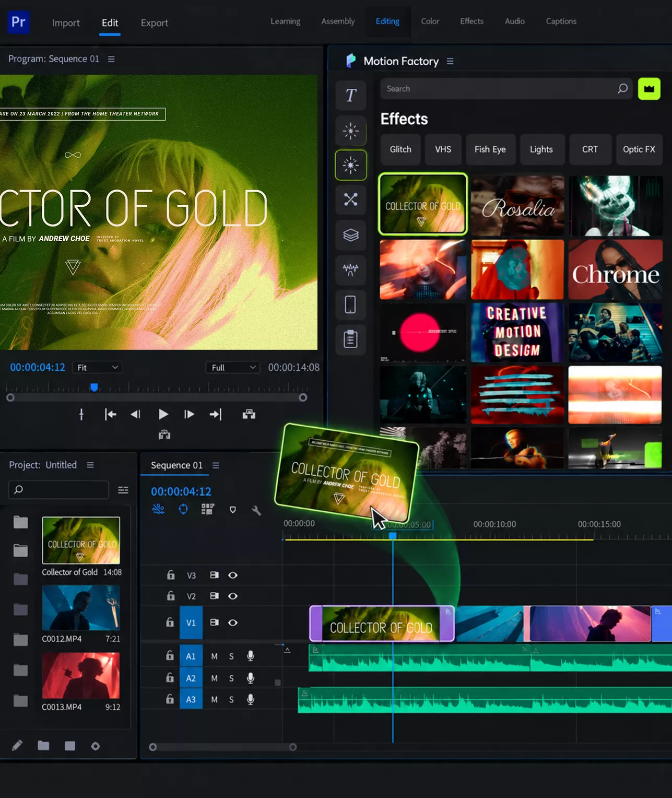Viewport: 672px width, 798px height.
Task: Open the clipboard icon in Motion Factory sidebar
Action: [351, 339]
